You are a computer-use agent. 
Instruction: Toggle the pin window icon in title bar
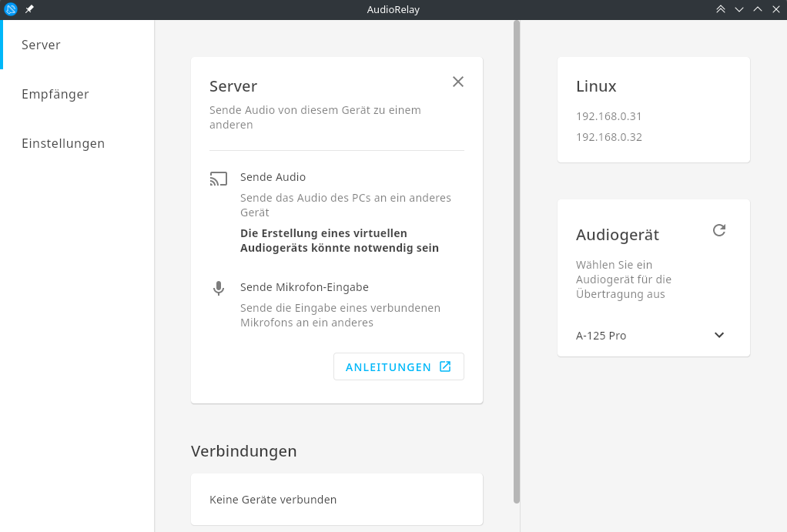click(29, 9)
